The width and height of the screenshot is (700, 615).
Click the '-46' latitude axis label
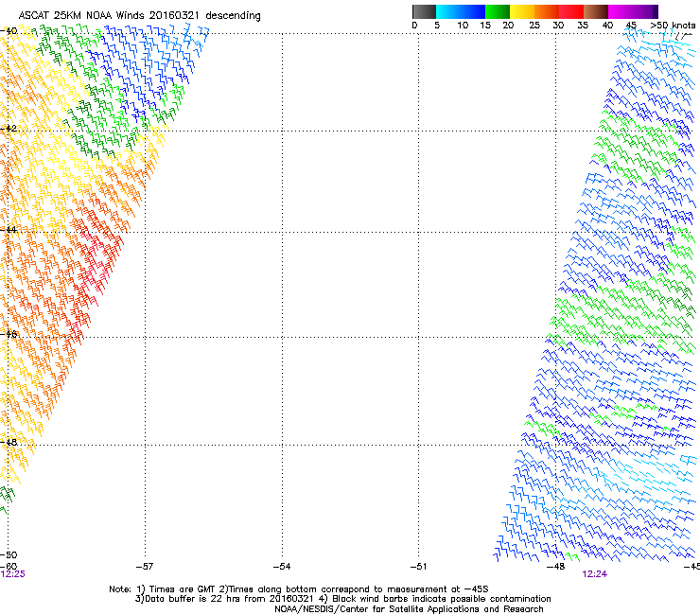coord(9,334)
